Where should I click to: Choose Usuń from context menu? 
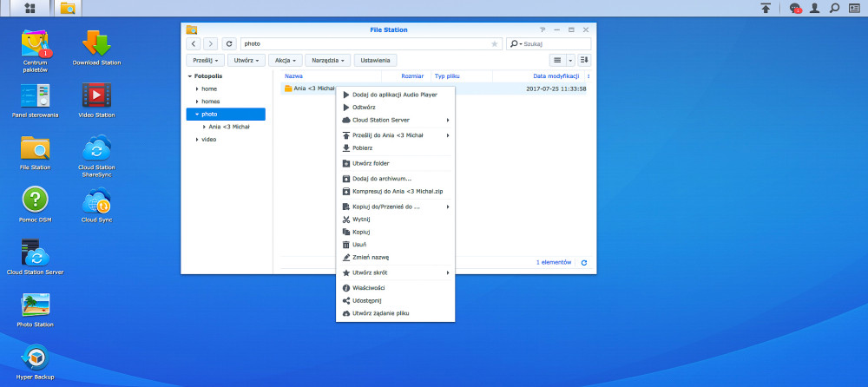(x=395, y=245)
